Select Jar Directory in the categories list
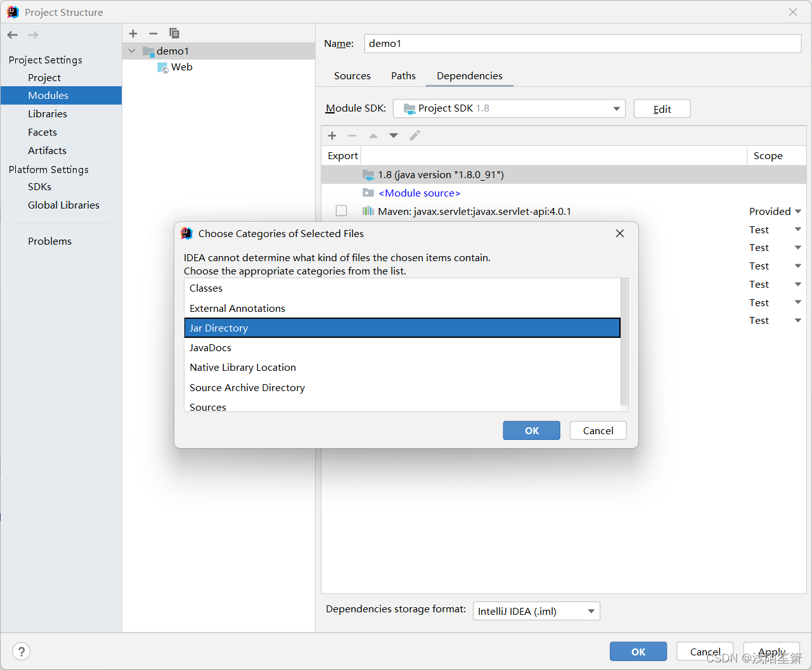The image size is (812, 670). (x=403, y=328)
